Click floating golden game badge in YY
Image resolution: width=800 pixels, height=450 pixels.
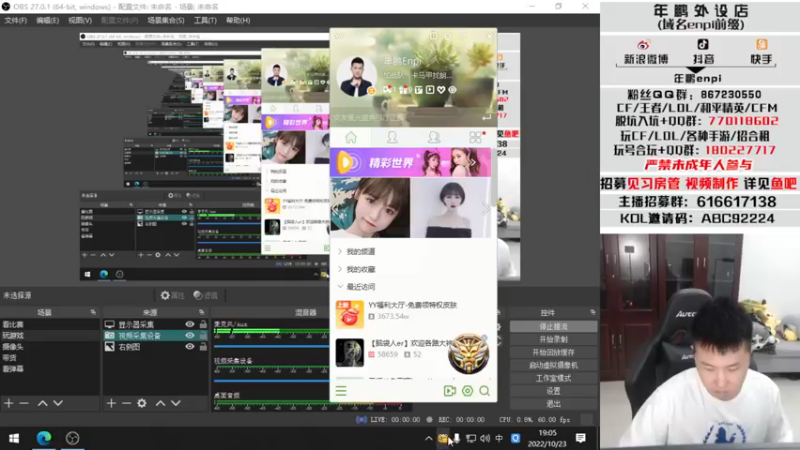tap(468, 354)
